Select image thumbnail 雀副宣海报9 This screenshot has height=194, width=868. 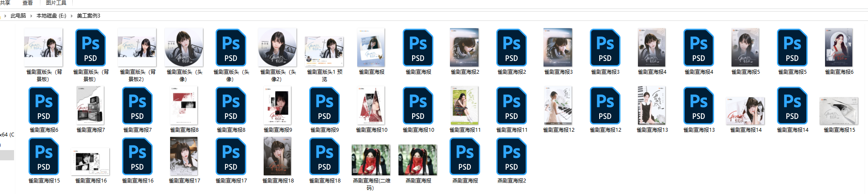pos(277,105)
